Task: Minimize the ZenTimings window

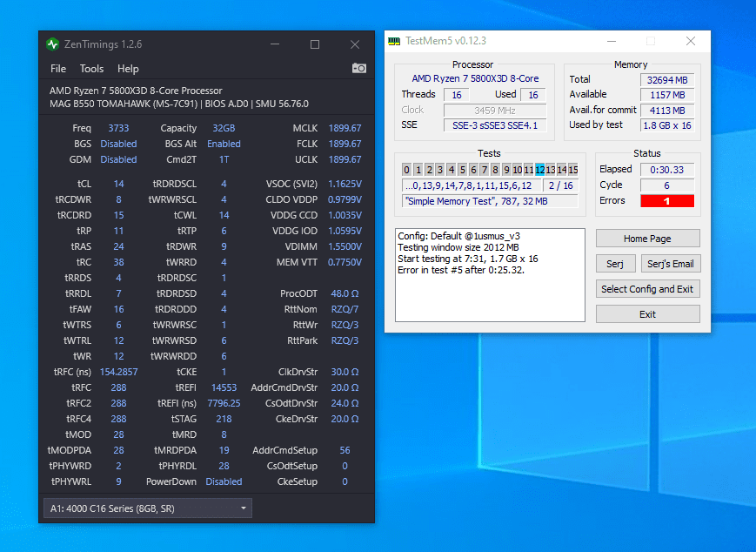Action: tap(275, 44)
